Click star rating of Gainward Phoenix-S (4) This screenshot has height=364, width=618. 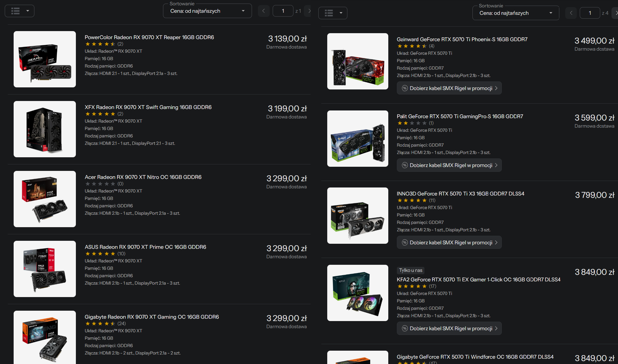click(x=416, y=46)
